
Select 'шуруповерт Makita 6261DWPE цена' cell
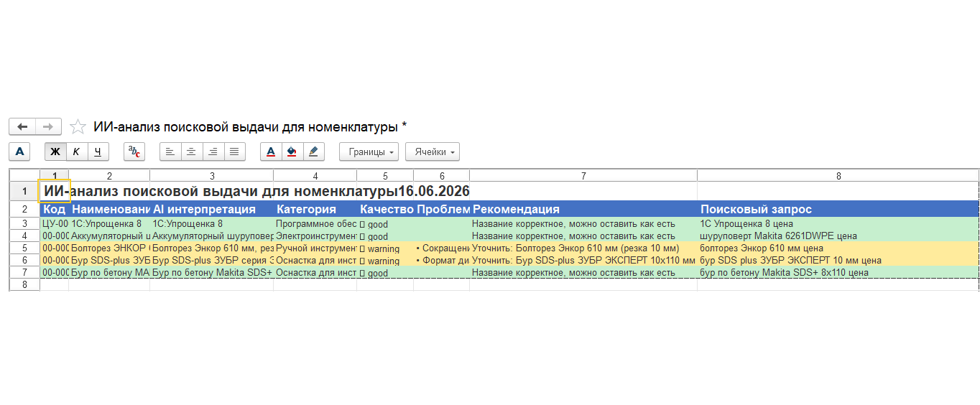tap(838, 236)
